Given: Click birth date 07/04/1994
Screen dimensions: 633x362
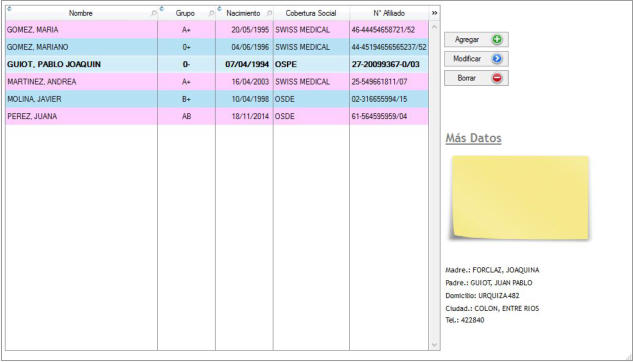Looking at the screenshot, I should tap(247, 65).
